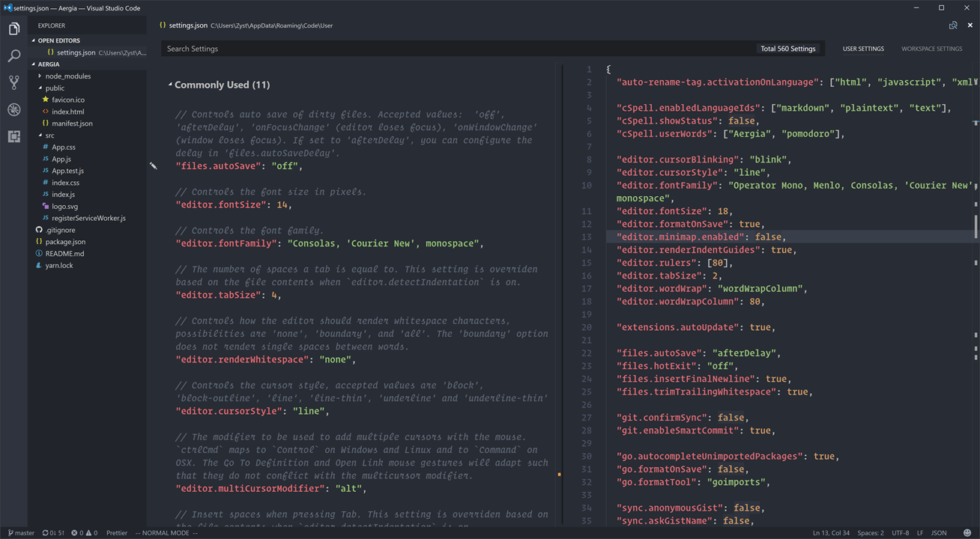Switch to the USER SETTINGS tab
The image size is (980, 539).
863,49
